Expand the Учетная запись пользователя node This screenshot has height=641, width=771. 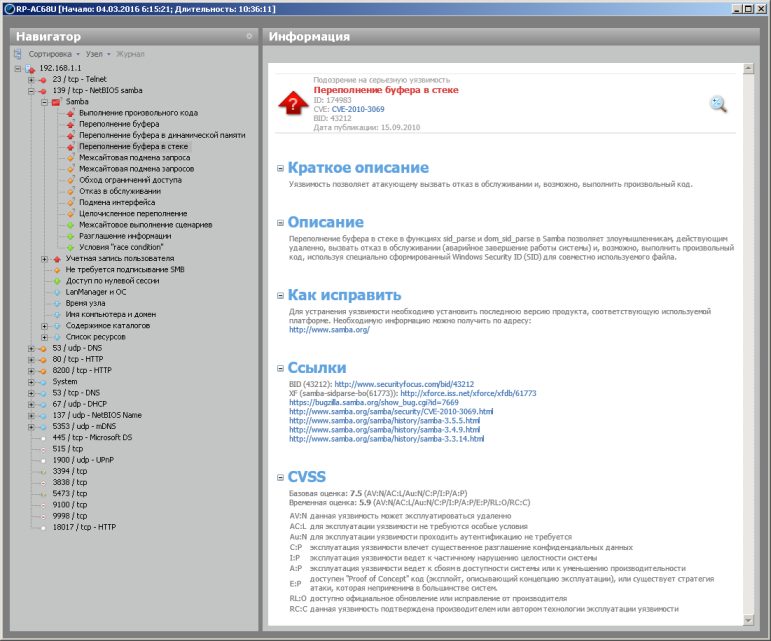(x=44, y=259)
